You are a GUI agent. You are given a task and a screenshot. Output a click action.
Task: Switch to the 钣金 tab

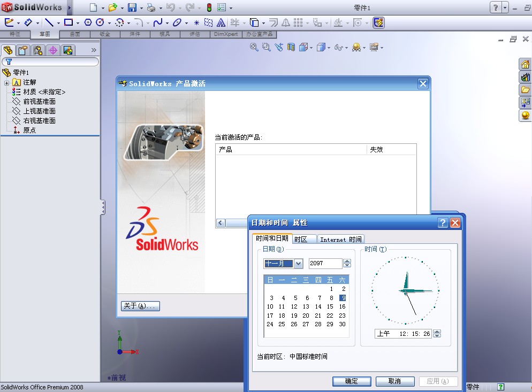point(105,34)
